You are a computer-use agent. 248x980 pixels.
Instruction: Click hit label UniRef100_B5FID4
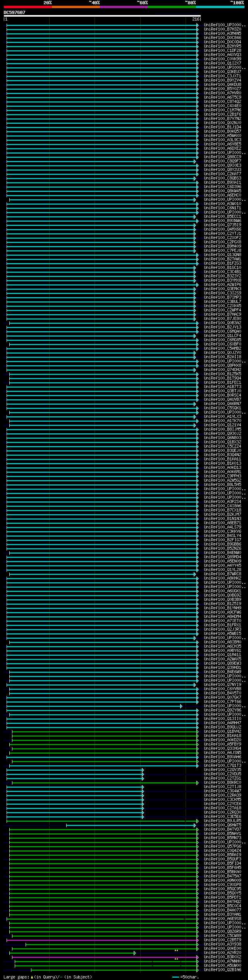pos(222,863)
